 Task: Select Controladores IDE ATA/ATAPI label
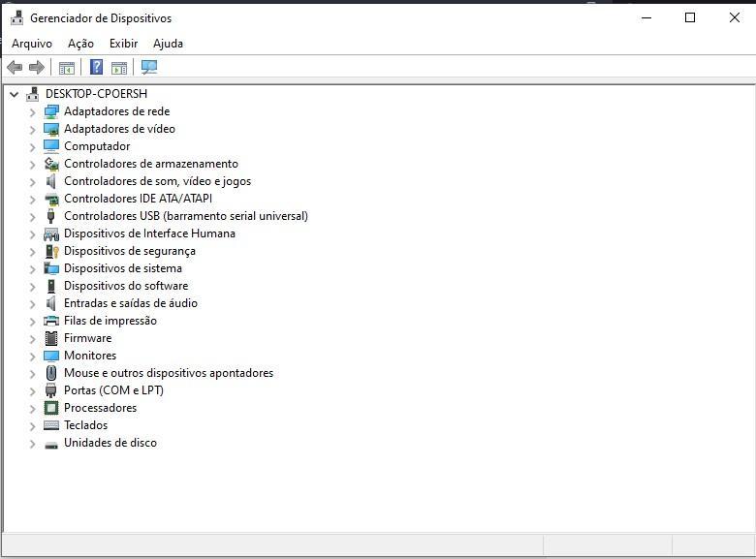[138, 199]
